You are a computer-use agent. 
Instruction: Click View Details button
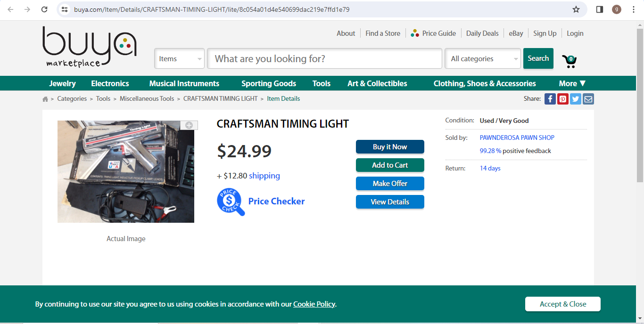pyautogui.click(x=390, y=202)
